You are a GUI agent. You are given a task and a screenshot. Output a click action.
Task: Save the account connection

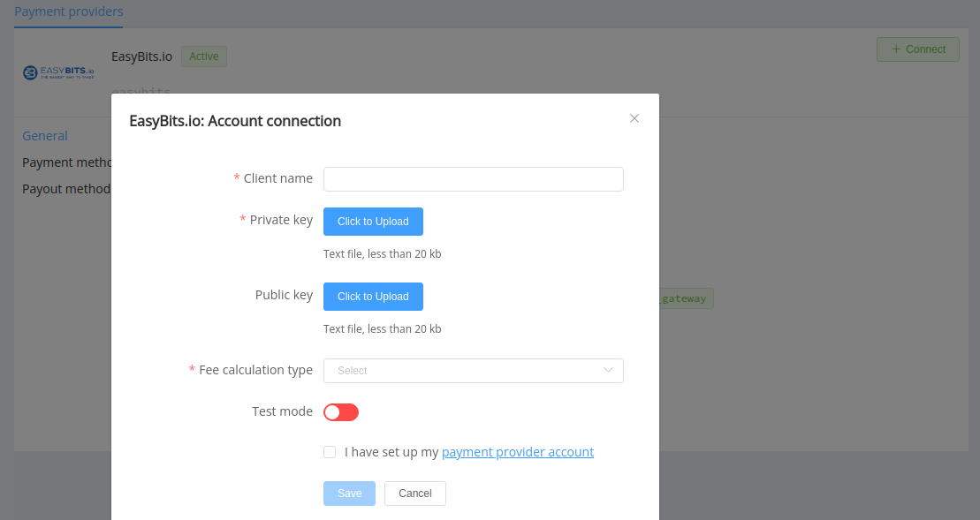tap(349, 494)
